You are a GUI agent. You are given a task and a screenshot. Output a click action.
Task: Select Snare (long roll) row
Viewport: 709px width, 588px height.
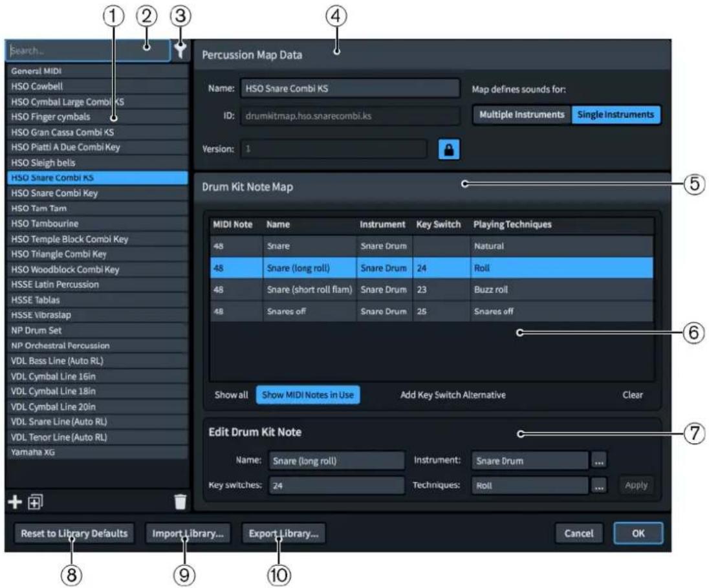coord(431,268)
